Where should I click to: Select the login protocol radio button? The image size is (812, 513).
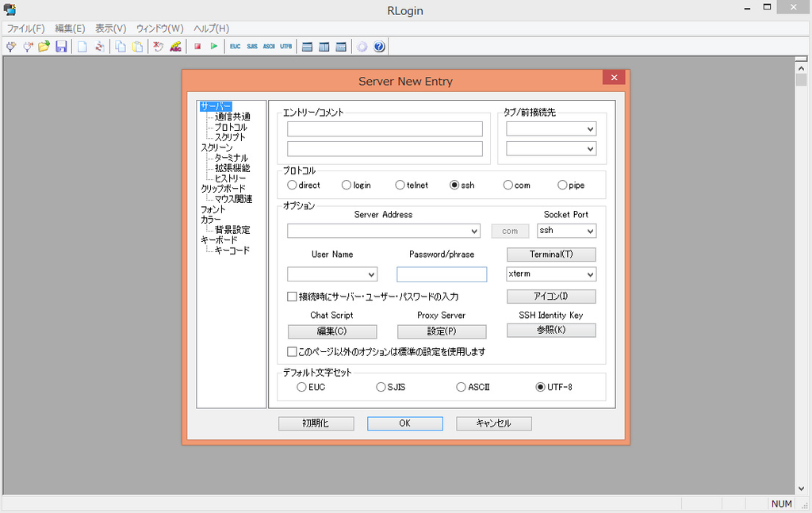coord(347,185)
